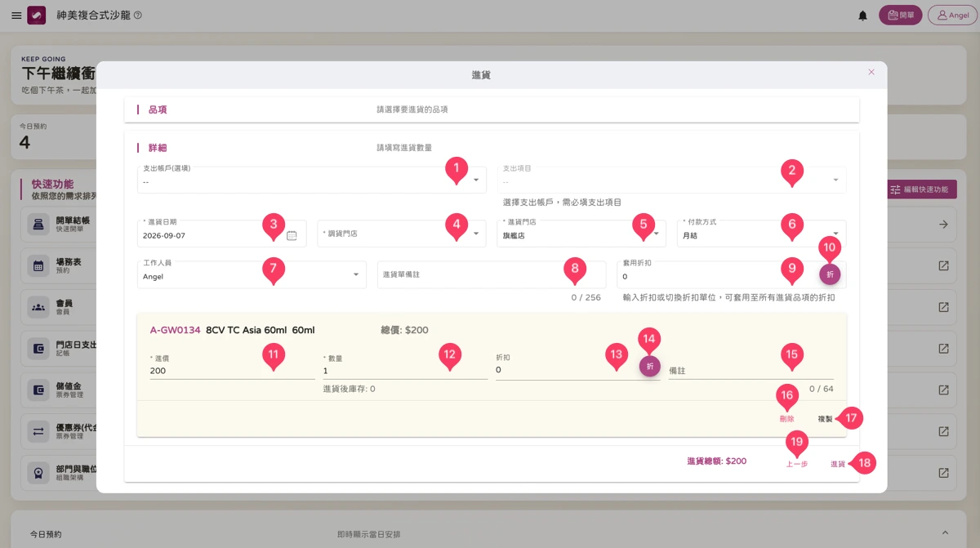Open the hamburger navigation menu
980x548 pixels.
click(16, 16)
